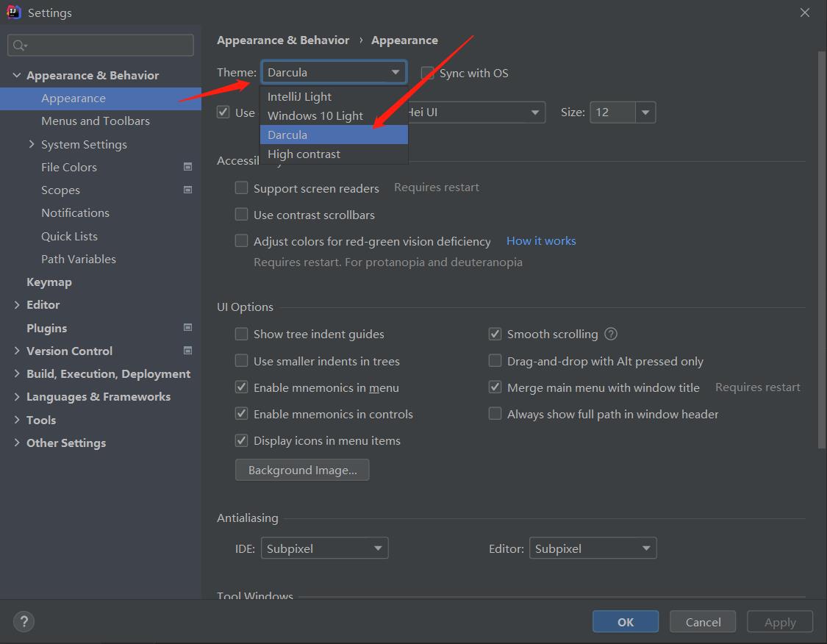Screen dimensions: 827x644
Task: Select Darcula in theme list
Action: (x=334, y=135)
